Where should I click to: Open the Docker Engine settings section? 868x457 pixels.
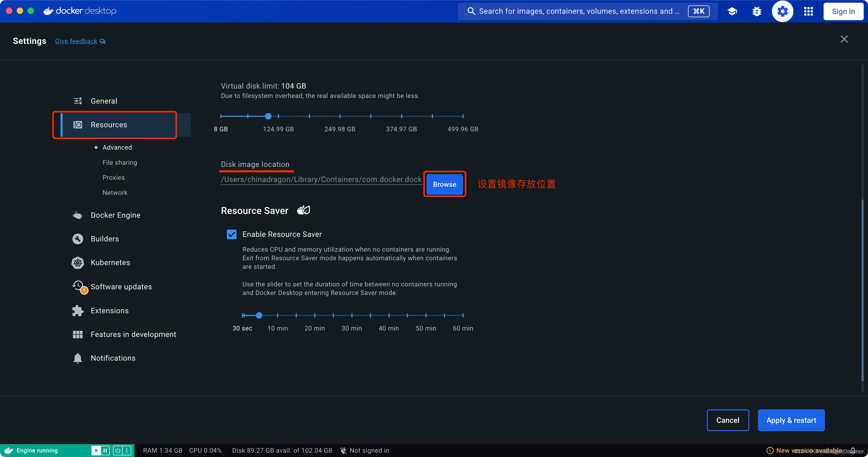click(115, 215)
